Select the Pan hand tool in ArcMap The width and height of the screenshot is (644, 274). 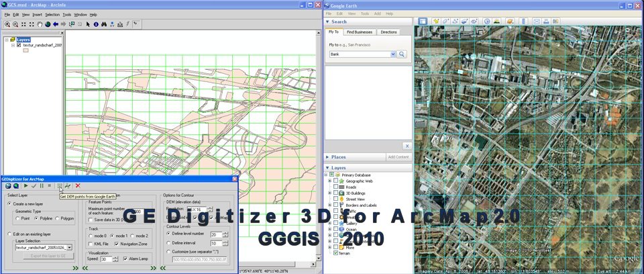click(x=40, y=24)
